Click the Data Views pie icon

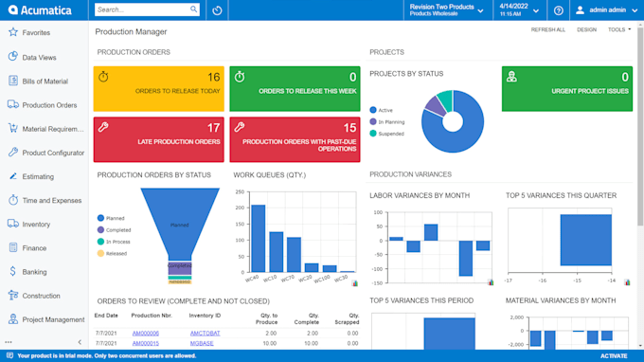(13, 57)
